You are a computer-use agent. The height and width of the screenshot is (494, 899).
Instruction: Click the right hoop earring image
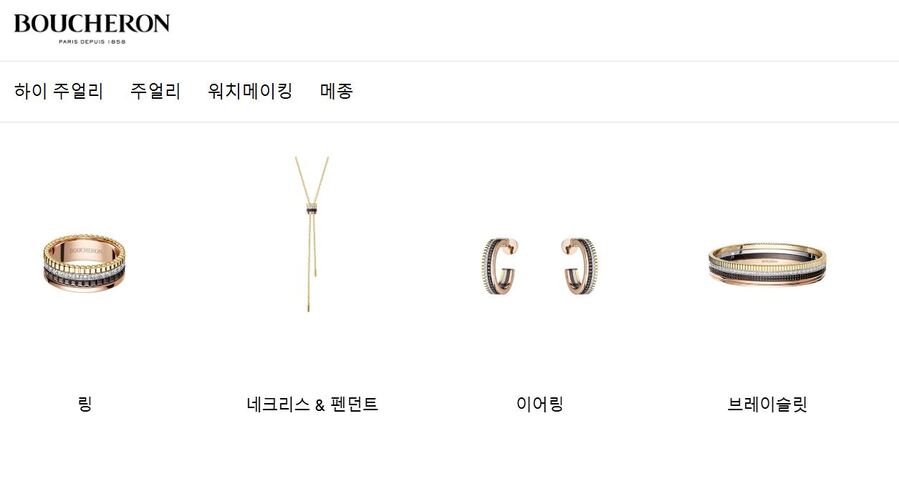point(579,266)
